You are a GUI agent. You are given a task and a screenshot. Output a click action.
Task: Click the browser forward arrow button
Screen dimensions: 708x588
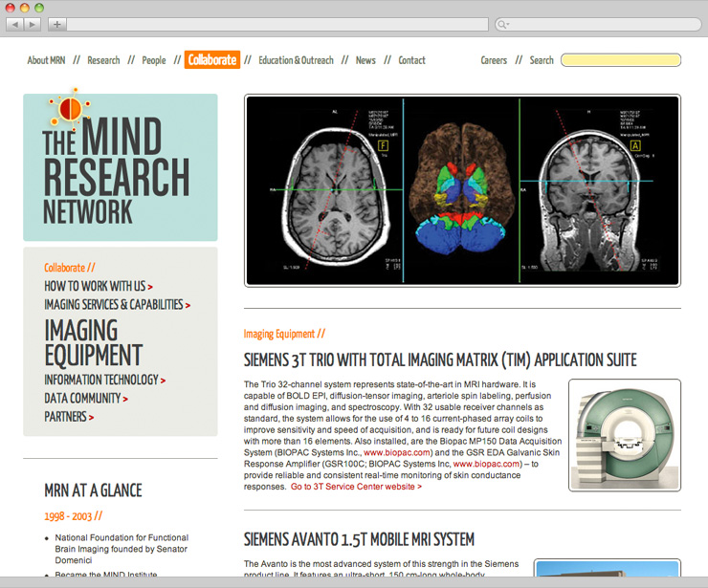click(x=33, y=24)
